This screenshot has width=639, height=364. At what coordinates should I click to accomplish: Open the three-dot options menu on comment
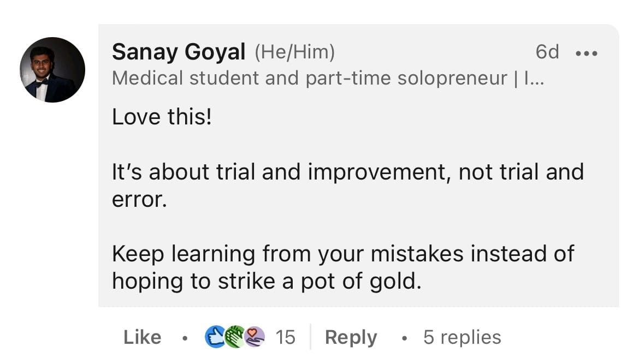587,53
